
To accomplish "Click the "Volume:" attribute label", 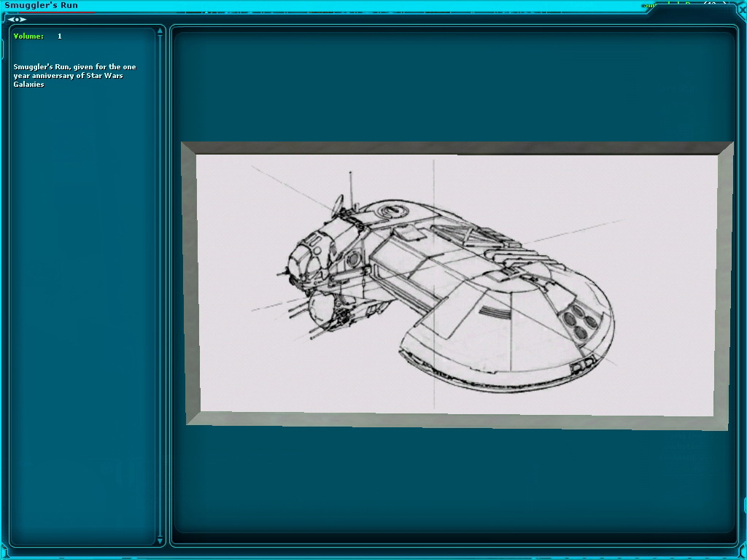I will click(x=28, y=36).
